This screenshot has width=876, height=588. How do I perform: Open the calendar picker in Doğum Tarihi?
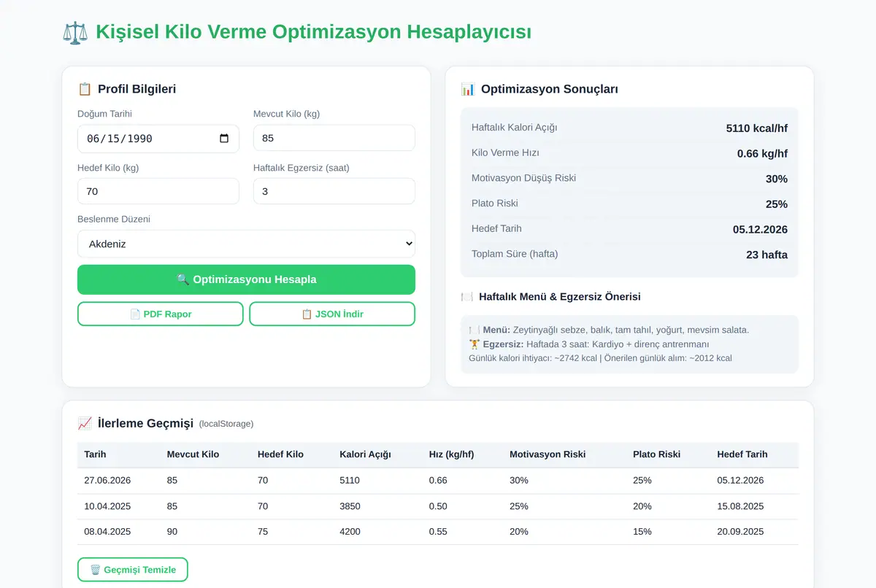pos(224,139)
